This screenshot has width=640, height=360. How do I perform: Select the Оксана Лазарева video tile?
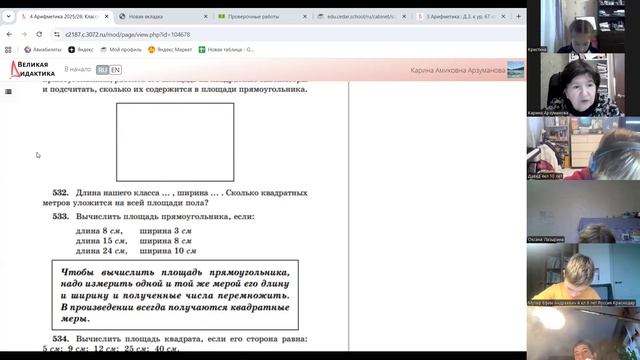[583, 212]
